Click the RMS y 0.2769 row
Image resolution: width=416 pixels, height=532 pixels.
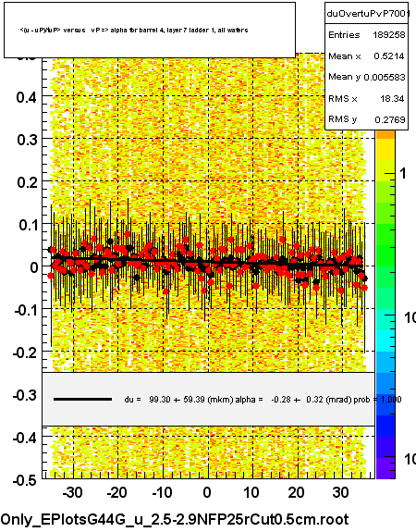pyautogui.click(x=367, y=119)
